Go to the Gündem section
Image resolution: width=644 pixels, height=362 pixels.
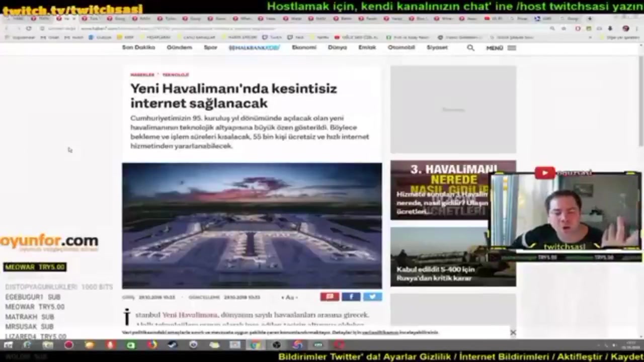(180, 47)
